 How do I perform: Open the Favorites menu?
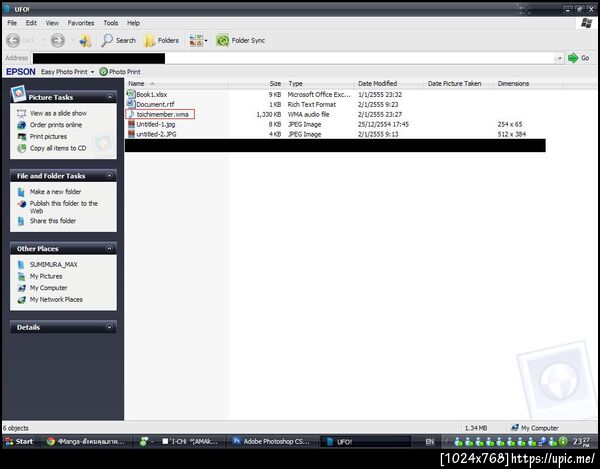pos(81,23)
